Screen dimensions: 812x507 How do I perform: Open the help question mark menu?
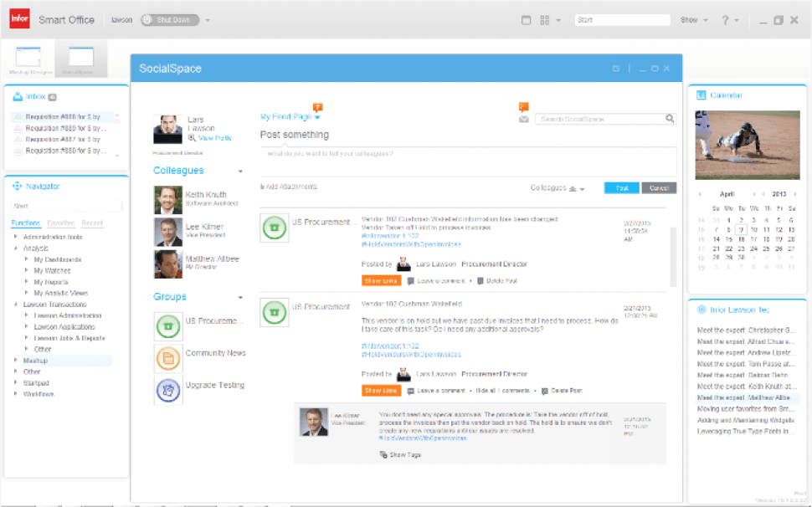coord(730,20)
